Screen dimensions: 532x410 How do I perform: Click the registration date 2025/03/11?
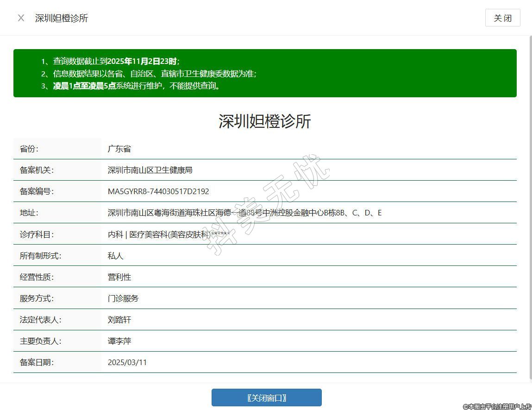coord(127,362)
